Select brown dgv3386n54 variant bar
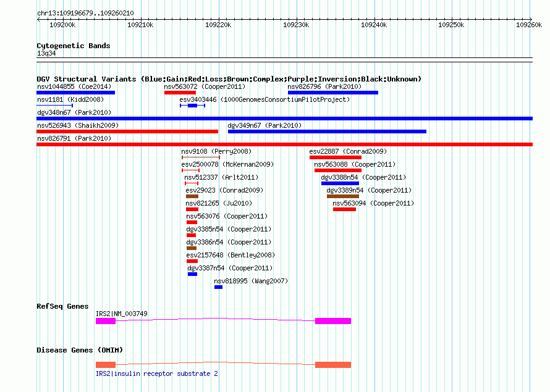Screen dimensions: 550x392 coord(192,248)
